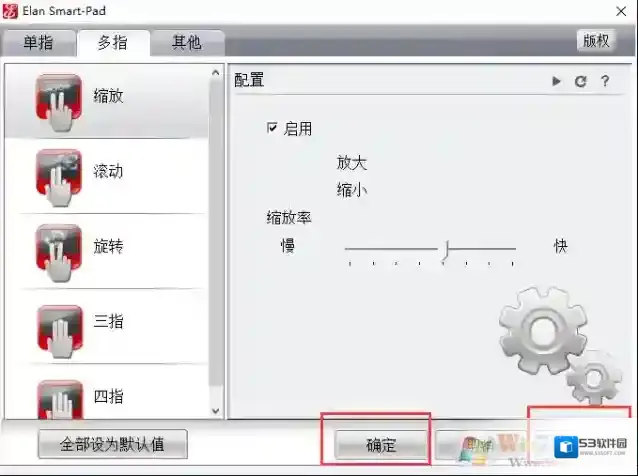
Task: Click the gesture list scroll up arrow
Action: pyautogui.click(x=216, y=73)
